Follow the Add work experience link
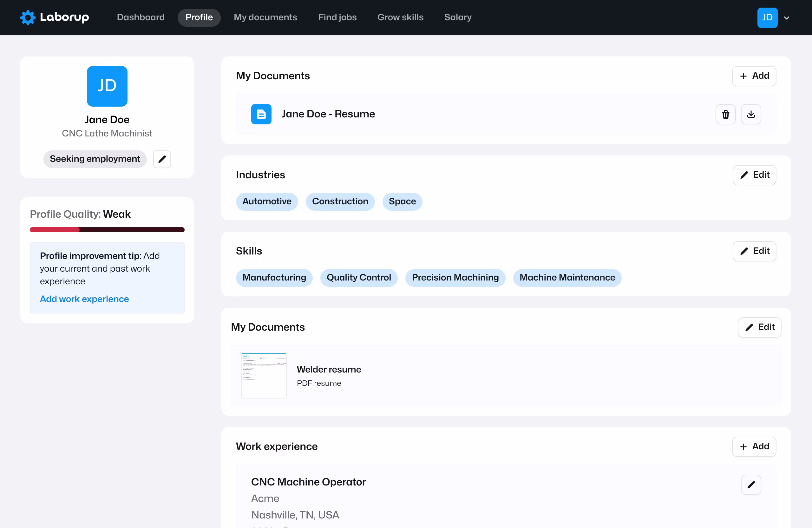 [x=84, y=299]
